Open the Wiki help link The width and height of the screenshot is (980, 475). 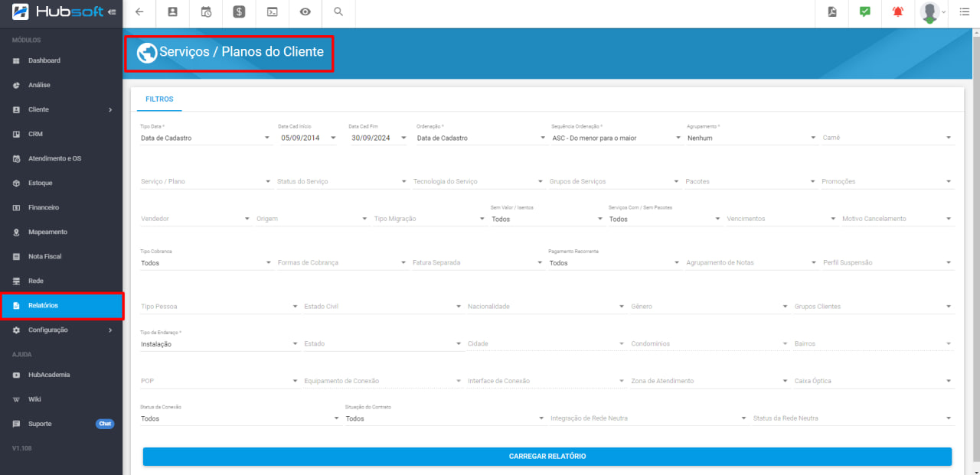pyautogui.click(x=61, y=399)
